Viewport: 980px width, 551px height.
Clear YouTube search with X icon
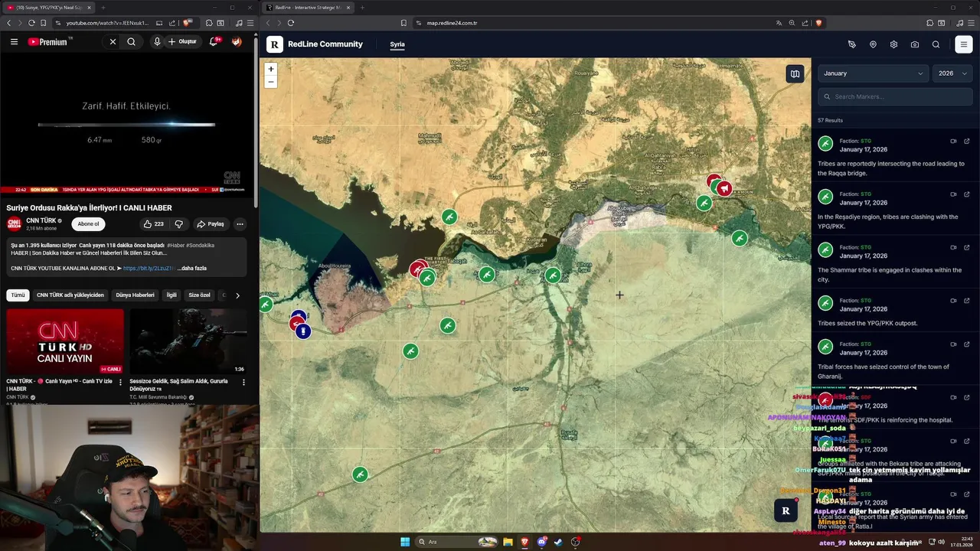(113, 42)
